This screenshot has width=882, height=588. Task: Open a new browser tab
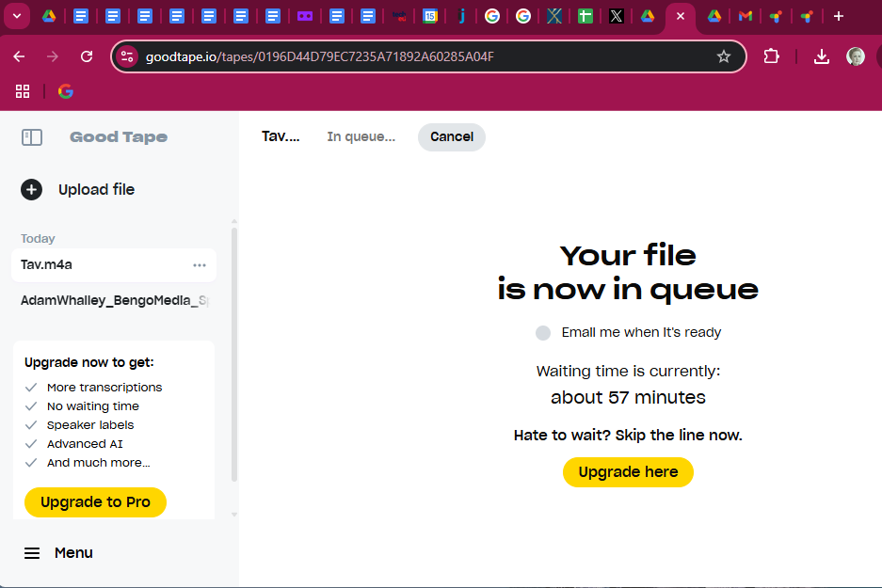click(839, 16)
